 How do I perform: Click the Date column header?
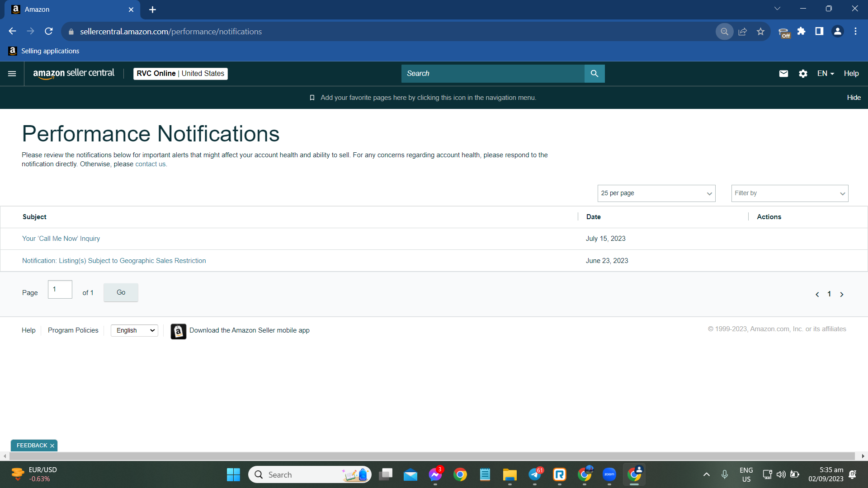pos(593,217)
